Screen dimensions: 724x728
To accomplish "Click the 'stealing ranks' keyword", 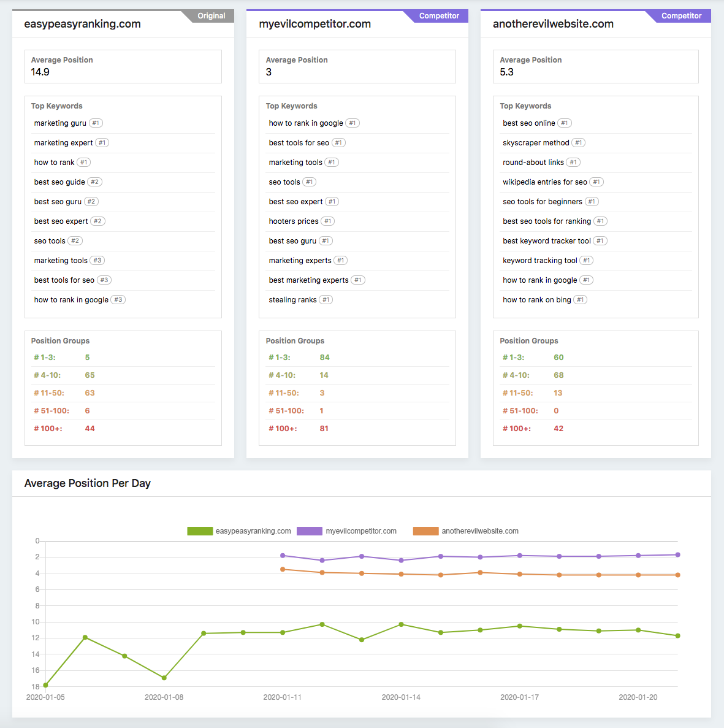I will (x=293, y=300).
